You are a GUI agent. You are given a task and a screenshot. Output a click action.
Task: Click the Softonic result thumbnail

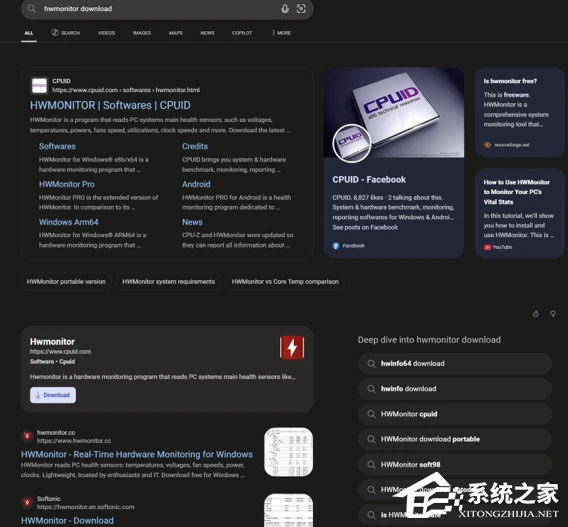point(288,510)
